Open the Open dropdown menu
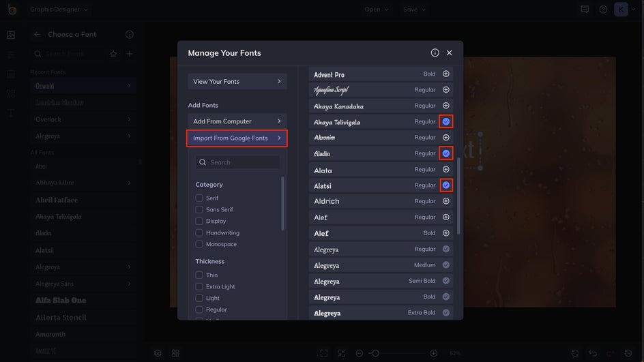The image size is (644, 362). pos(376,10)
